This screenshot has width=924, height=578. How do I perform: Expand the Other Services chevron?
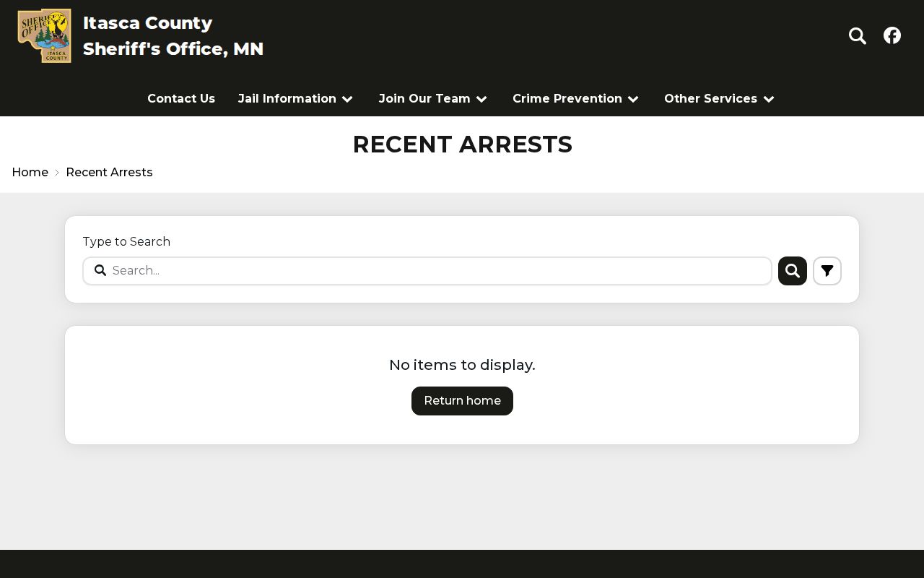[x=769, y=99]
